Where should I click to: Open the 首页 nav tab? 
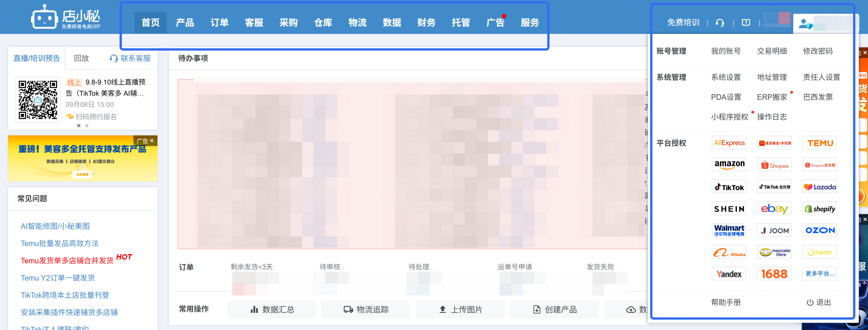coord(150,23)
